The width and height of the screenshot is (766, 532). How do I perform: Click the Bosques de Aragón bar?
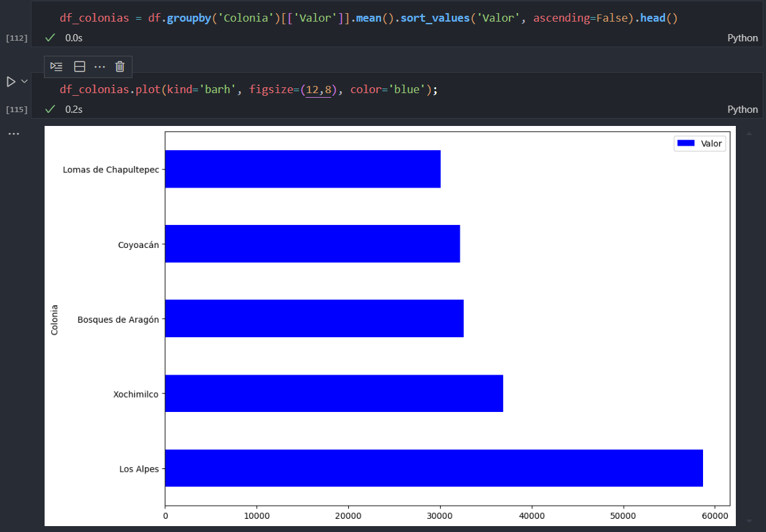pos(315,319)
